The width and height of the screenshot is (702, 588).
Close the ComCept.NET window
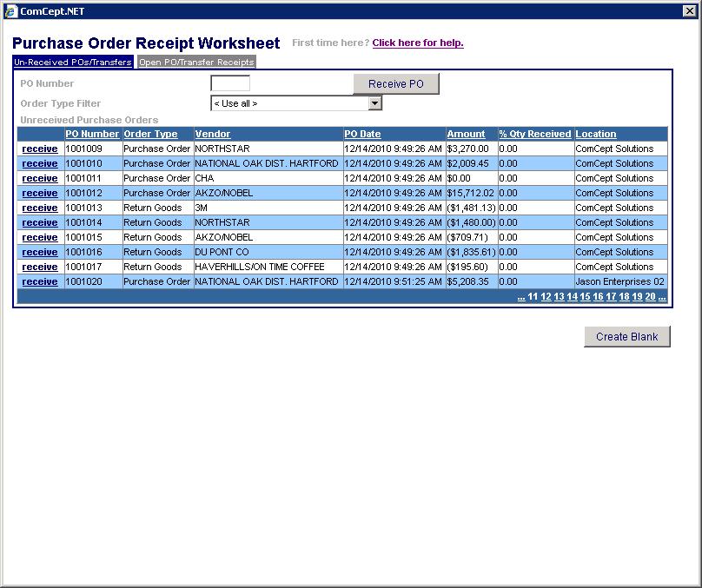[691, 11]
